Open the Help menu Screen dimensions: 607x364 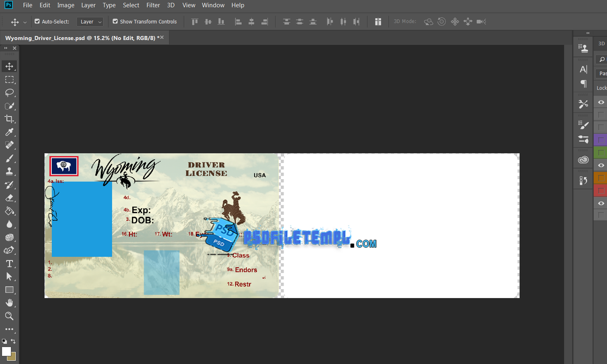[238, 5]
